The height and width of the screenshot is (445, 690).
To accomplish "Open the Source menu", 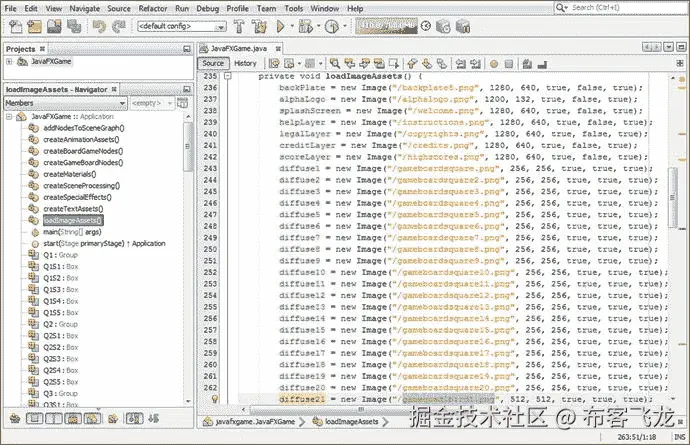I will pos(119,8).
